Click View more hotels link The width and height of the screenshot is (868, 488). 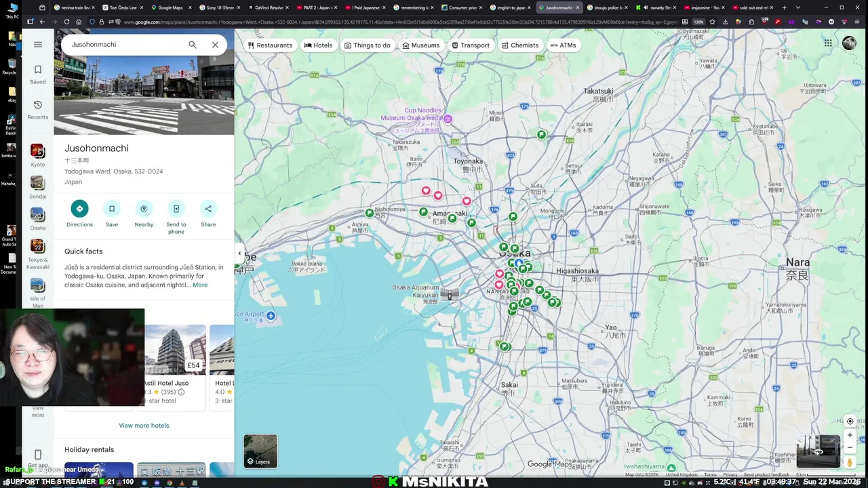pyautogui.click(x=144, y=426)
